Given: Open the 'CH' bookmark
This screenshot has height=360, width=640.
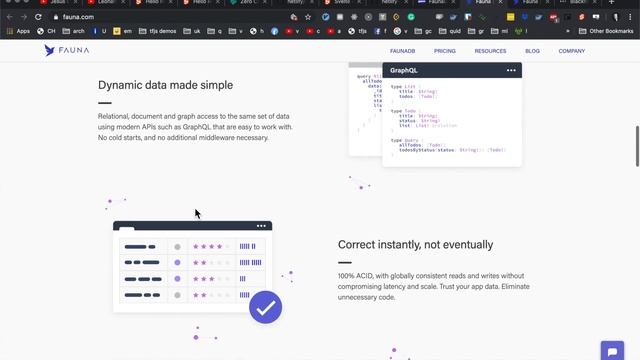Looking at the screenshot, I should 46,31.
